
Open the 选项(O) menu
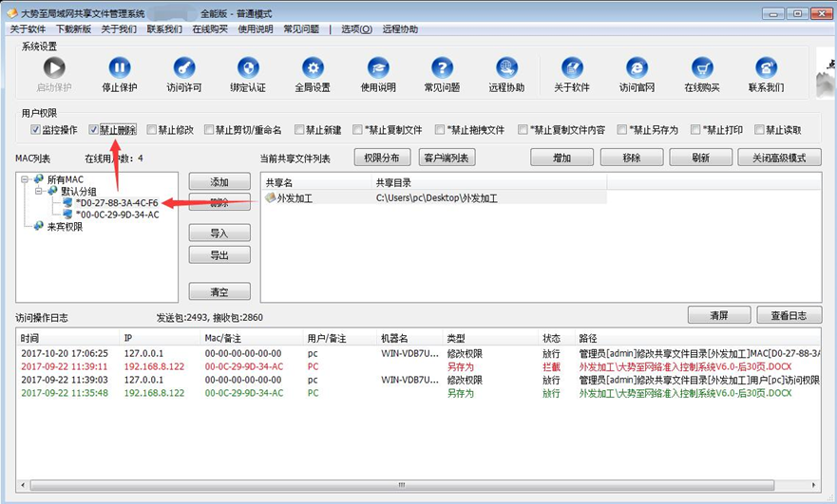[356, 29]
